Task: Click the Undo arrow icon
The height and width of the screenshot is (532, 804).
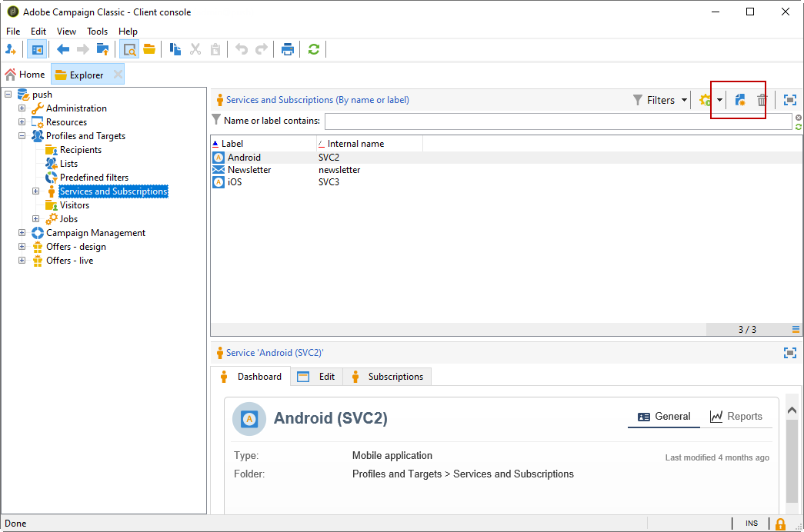Action: [x=242, y=50]
